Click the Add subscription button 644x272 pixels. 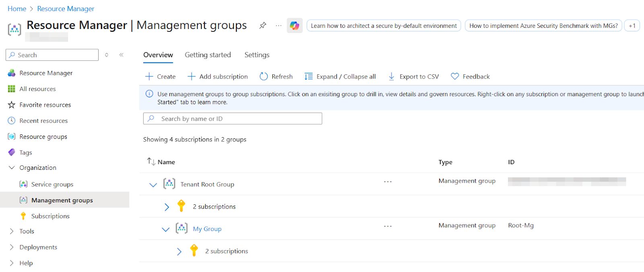click(218, 76)
